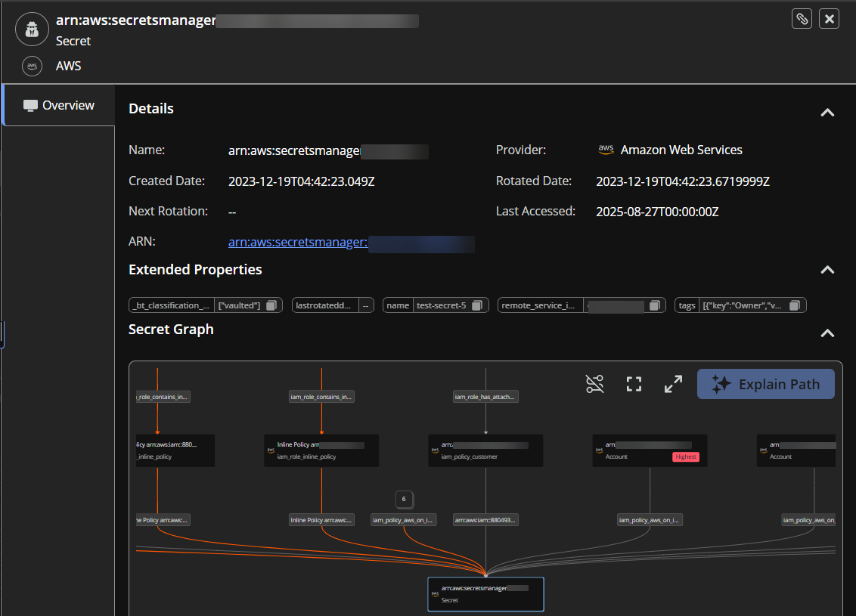
Task: Copy the remote_service_i... property value
Action: point(654,305)
